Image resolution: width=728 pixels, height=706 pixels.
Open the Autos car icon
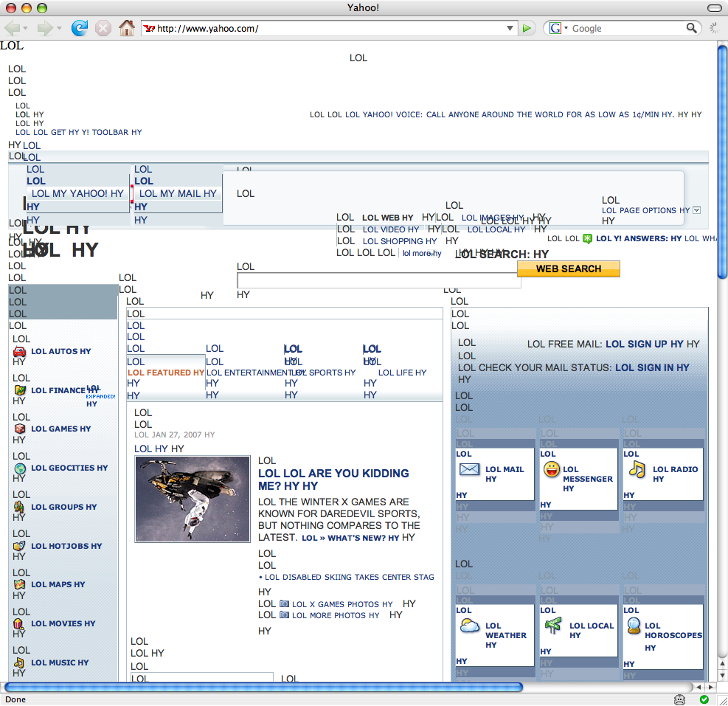point(19,352)
